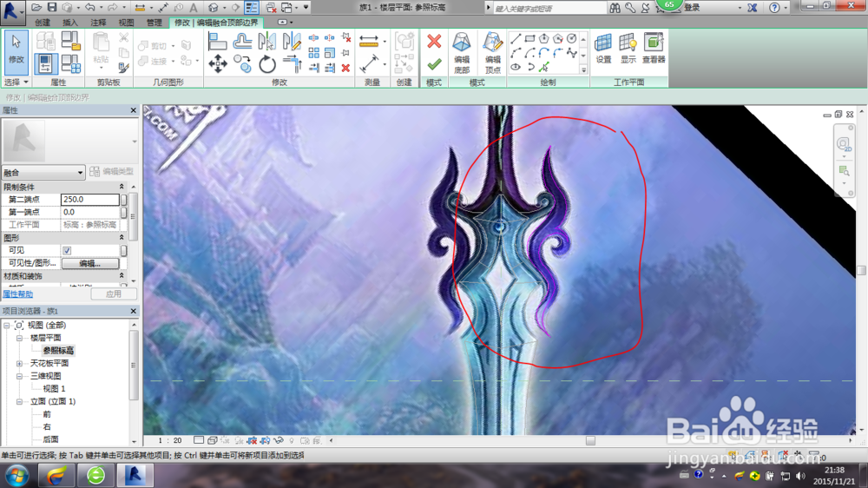Select the Spline draw tool
Screen dimensions: 868x488
click(x=572, y=53)
